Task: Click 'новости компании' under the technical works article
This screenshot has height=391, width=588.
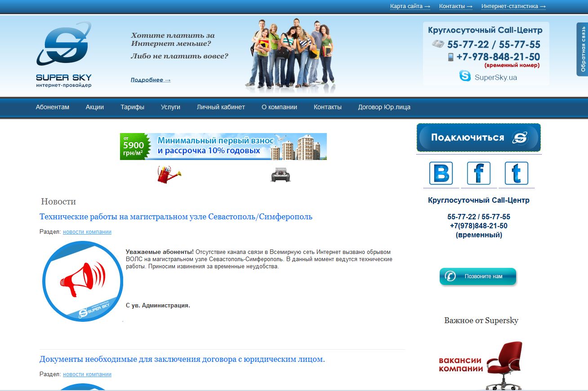Action: click(87, 232)
